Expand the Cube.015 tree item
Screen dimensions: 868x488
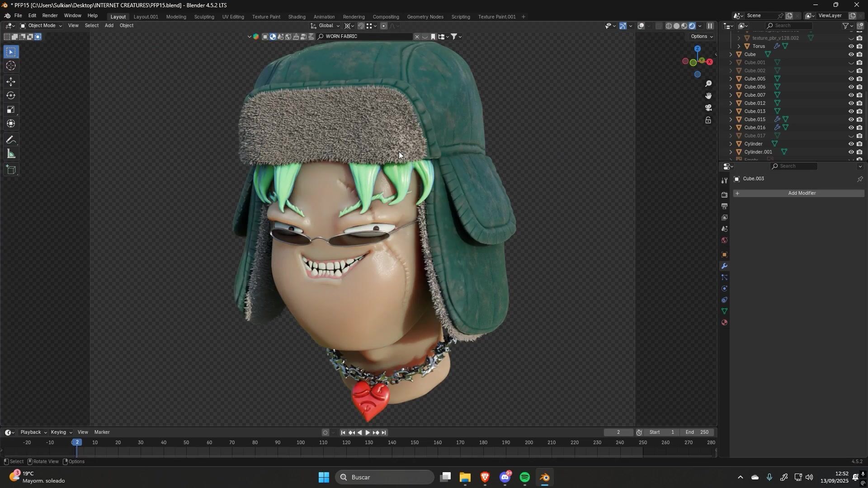[x=731, y=120]
